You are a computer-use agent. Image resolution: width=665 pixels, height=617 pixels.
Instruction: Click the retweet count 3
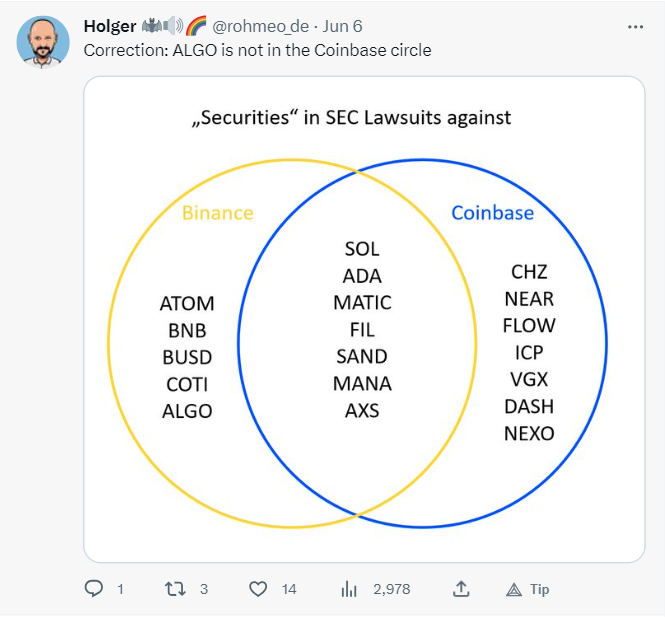204,589
